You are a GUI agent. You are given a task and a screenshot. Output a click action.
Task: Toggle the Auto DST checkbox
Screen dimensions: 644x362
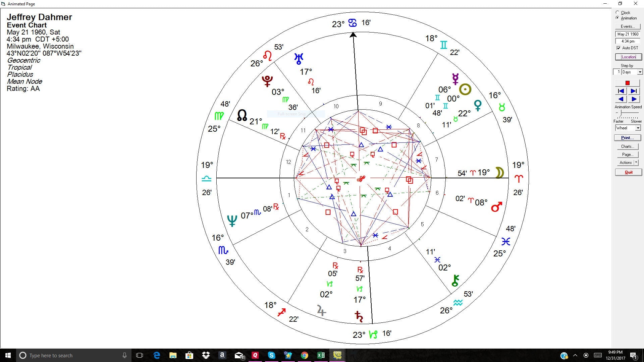point(619,48)
